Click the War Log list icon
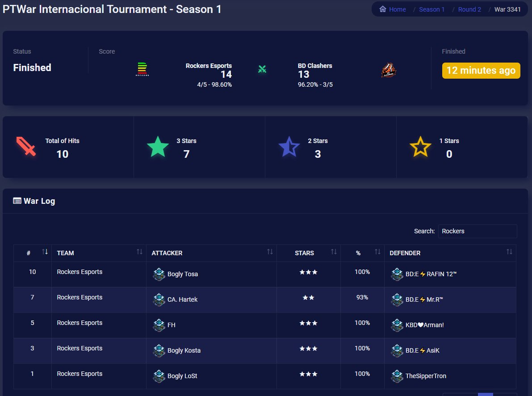This screenshot has width=532, height=396. click(x=17, y=201)
